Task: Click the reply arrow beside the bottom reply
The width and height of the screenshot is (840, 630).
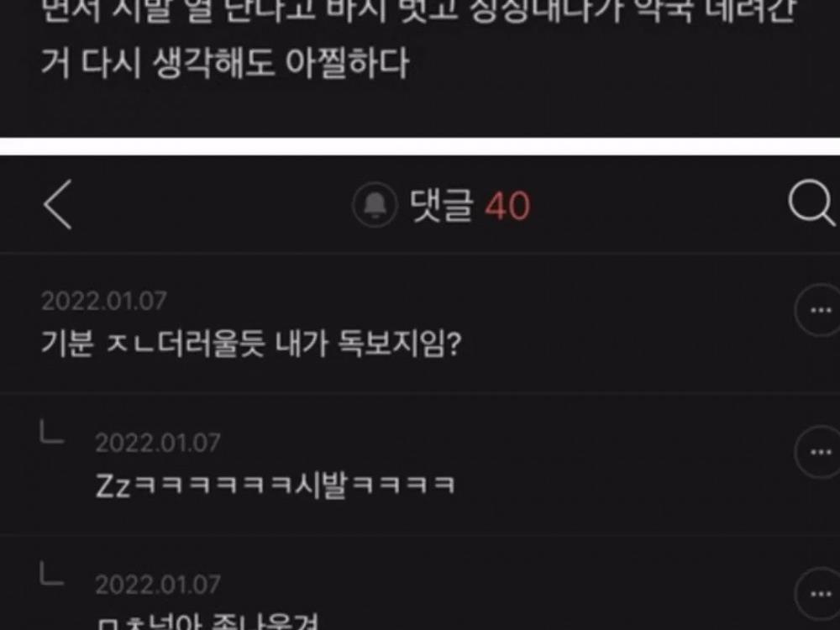Action: pos(52,574)
